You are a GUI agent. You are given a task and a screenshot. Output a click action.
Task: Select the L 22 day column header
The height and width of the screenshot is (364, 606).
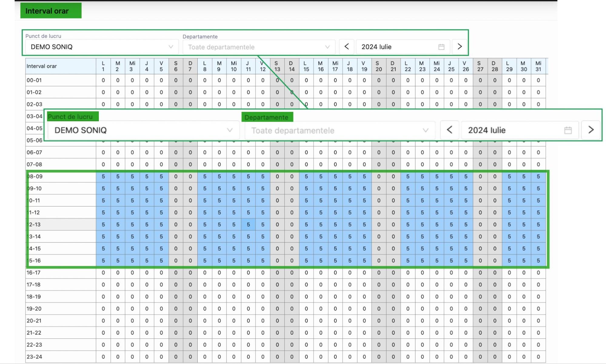pos(408,66)
